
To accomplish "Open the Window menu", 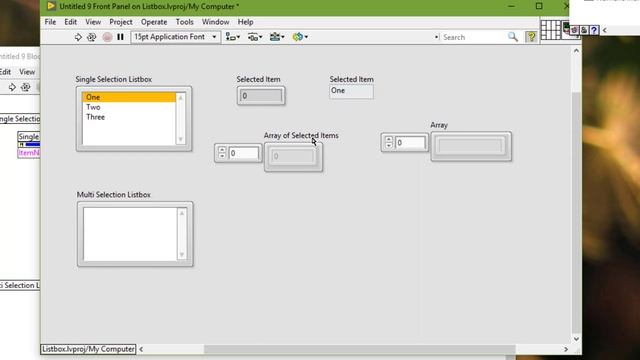I will click(216, 22).
